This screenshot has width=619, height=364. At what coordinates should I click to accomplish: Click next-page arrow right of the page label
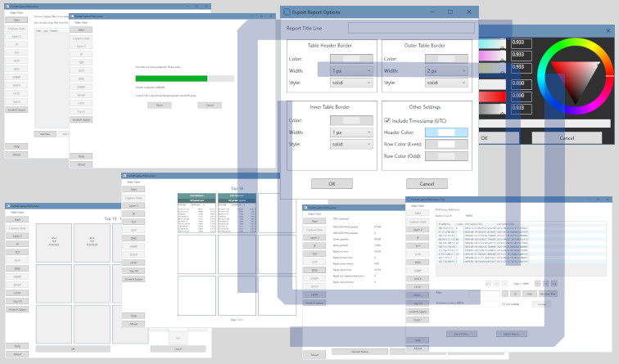pyautogui.click(x=537, y=284)
